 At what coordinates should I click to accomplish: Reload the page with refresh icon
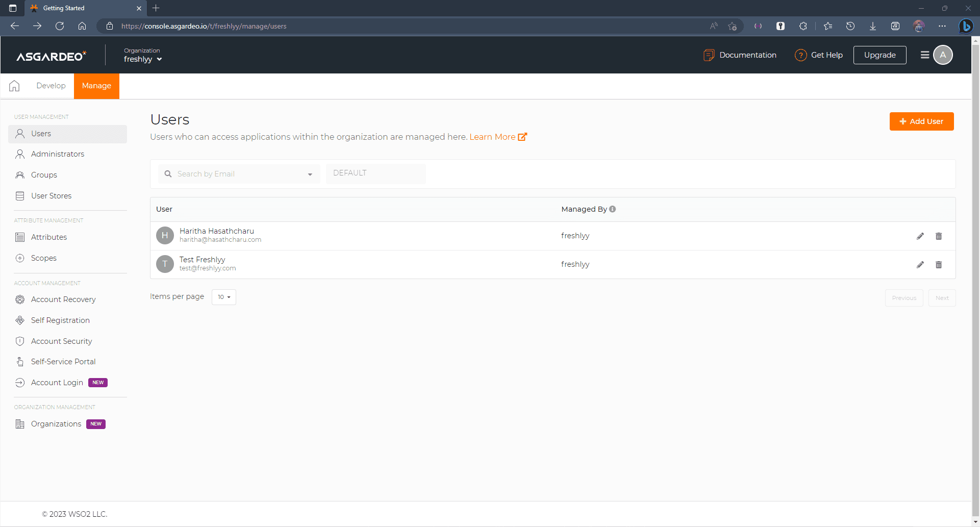[x=60, y=26]
